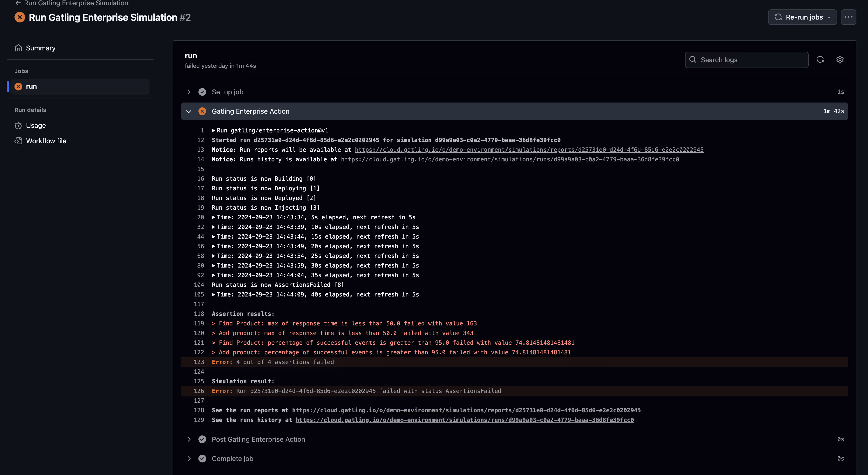Click the failed icon beside sidebar run job
This screenshot has width=868, height=475.
click(x=18, y=87)
